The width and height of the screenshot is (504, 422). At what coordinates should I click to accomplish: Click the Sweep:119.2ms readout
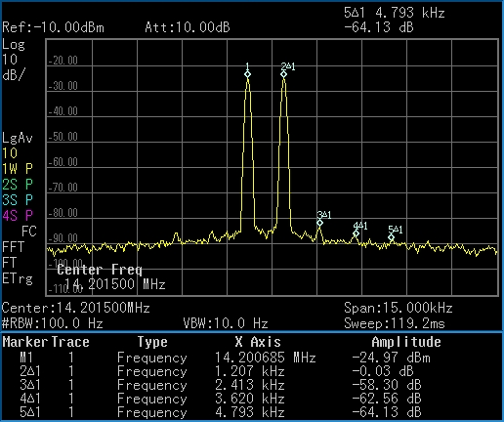click(x=395, y=323)
